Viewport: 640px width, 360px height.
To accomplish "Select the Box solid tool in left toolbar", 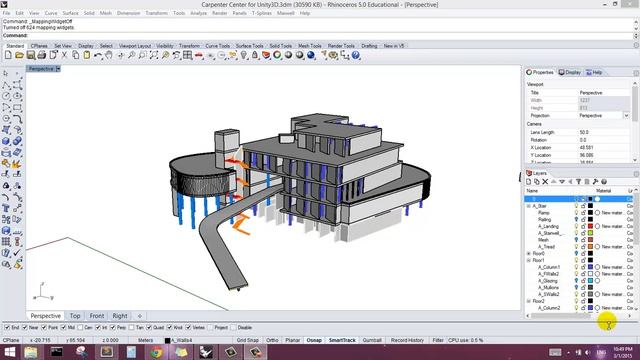I will point(6,141).
